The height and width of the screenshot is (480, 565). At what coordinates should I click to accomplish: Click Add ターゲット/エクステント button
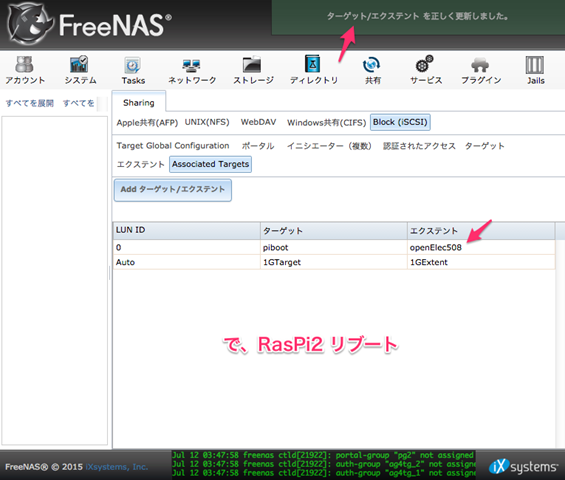[173, 190]
